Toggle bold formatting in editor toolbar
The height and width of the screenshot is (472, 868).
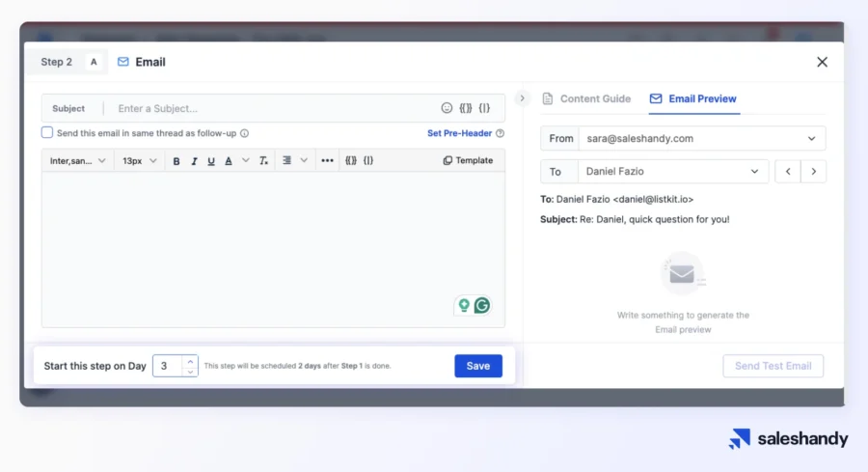176,161
